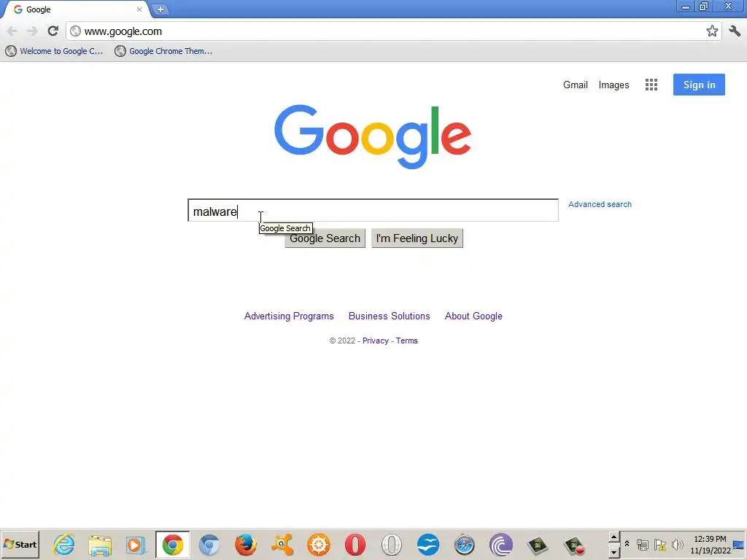Open About Google link
747x560 pixels.
(x=473, y=316)
